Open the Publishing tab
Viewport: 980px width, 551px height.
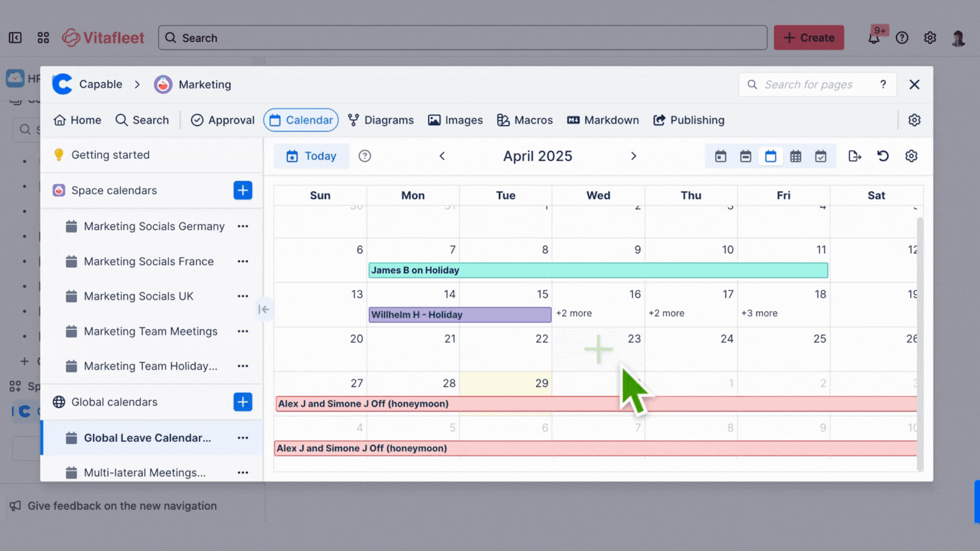688,120
